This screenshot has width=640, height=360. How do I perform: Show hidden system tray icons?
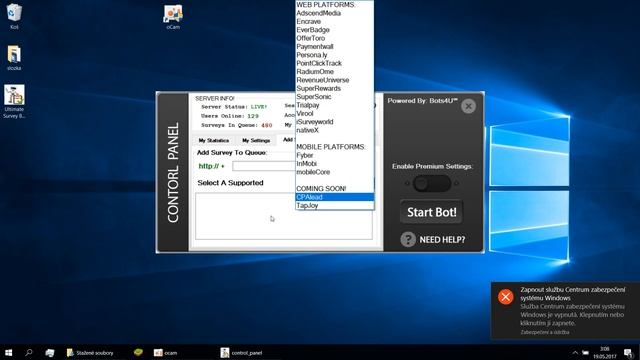point(575,353)
